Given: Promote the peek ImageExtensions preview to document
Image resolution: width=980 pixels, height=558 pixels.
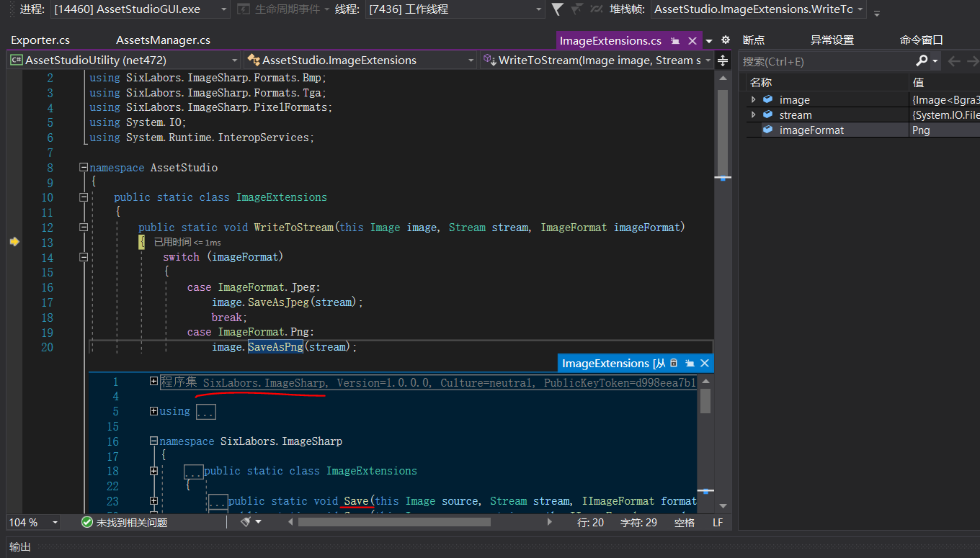Looking at the screenshot, I should (690, 364).
